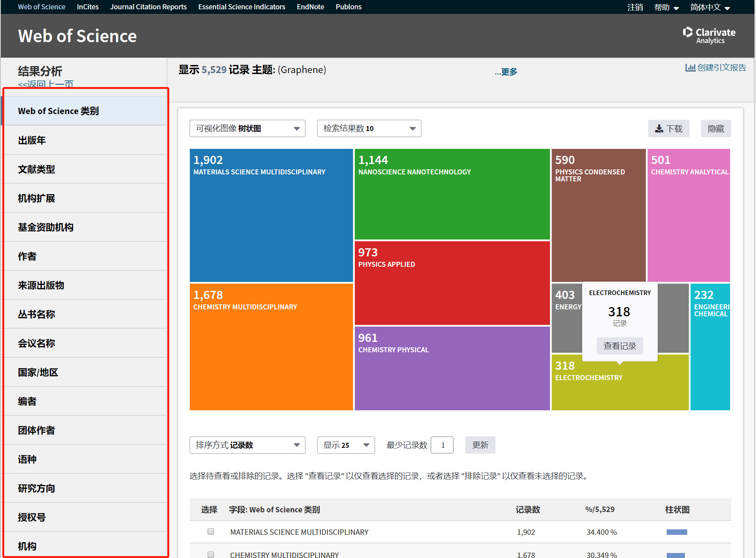The height and width of the screenshot is (558, 756).
Task: Open Journal Citation Reports in top bar
Action: coord(148,7)
